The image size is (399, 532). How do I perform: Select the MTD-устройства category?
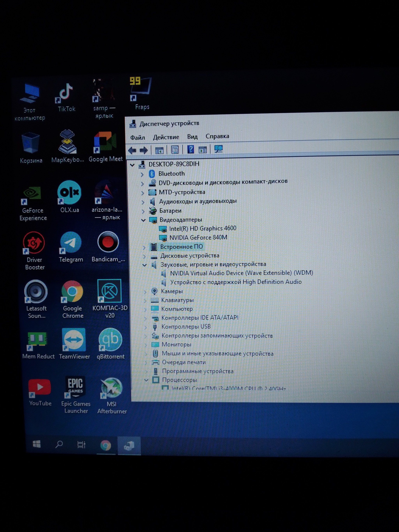click(182, 192)
